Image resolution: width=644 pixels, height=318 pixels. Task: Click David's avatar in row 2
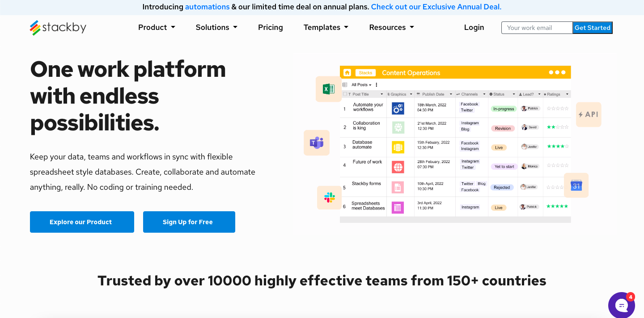click(x=524, y=128)
